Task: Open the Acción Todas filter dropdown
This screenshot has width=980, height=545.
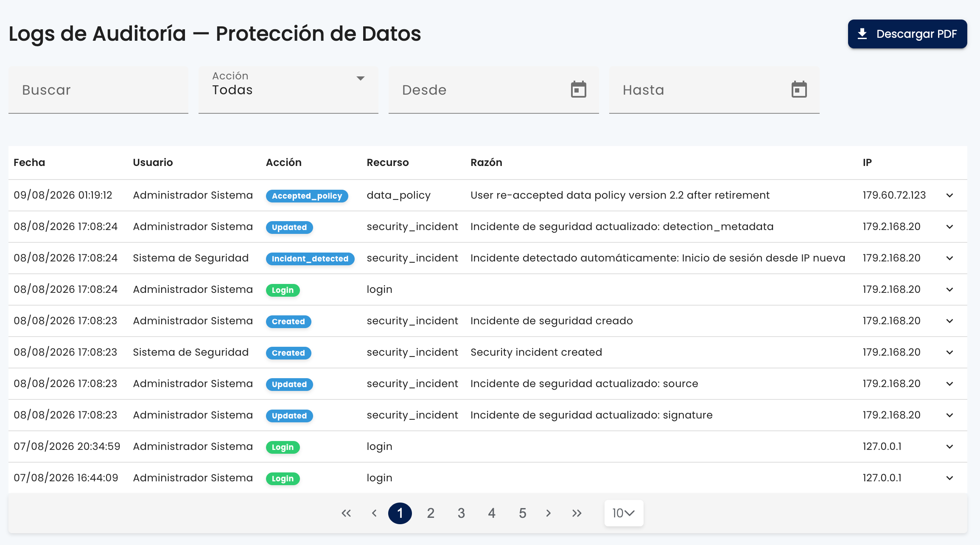Action: click(288, 90)
